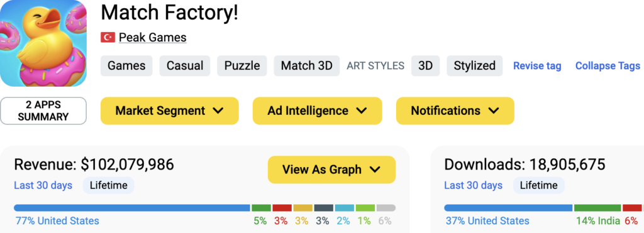644x233 pixels.
Task: Click the Stylized art style tag
Action: tap(474, 66)
